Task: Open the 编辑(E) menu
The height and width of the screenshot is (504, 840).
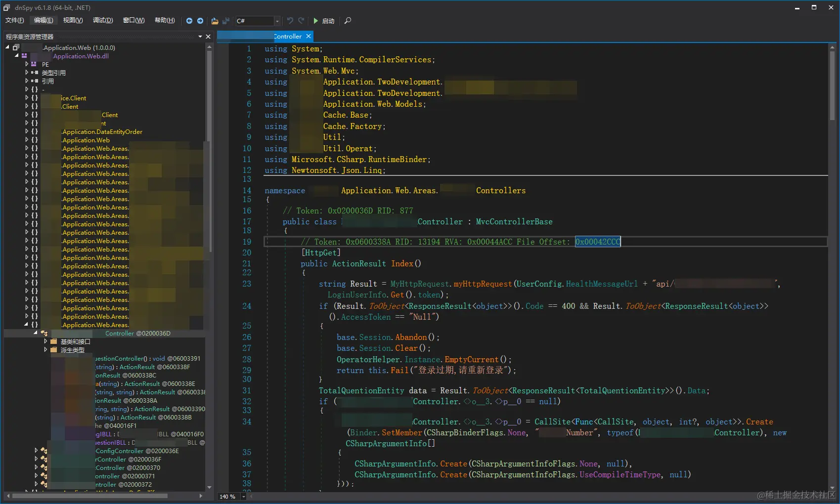Action: tap(44, 20)
